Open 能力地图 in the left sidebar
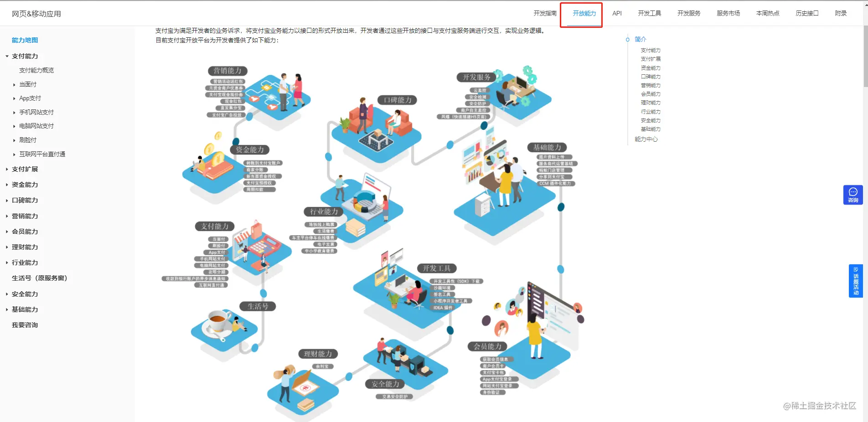This screenshot has height=422, width=868. coord(25,40)
